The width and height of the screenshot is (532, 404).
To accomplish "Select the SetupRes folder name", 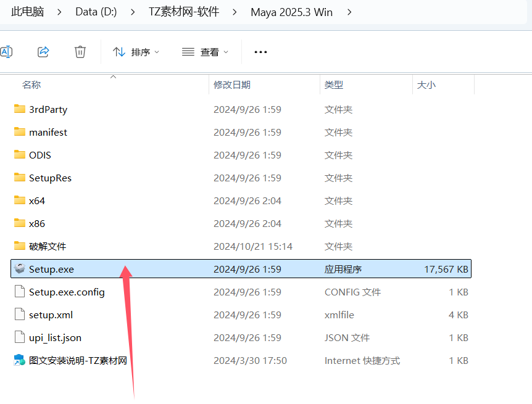I will (50, 178).
